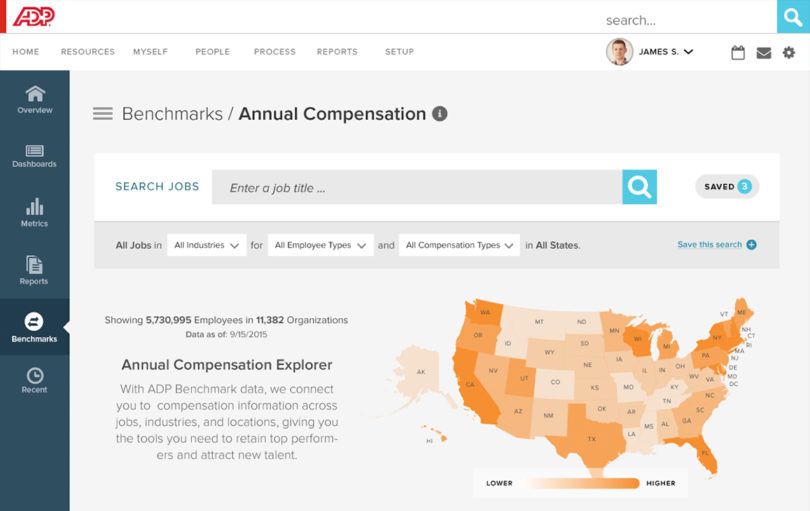
Task: Open the mail envelope icon
Action: pyautogui.click(x=764, y=52)
